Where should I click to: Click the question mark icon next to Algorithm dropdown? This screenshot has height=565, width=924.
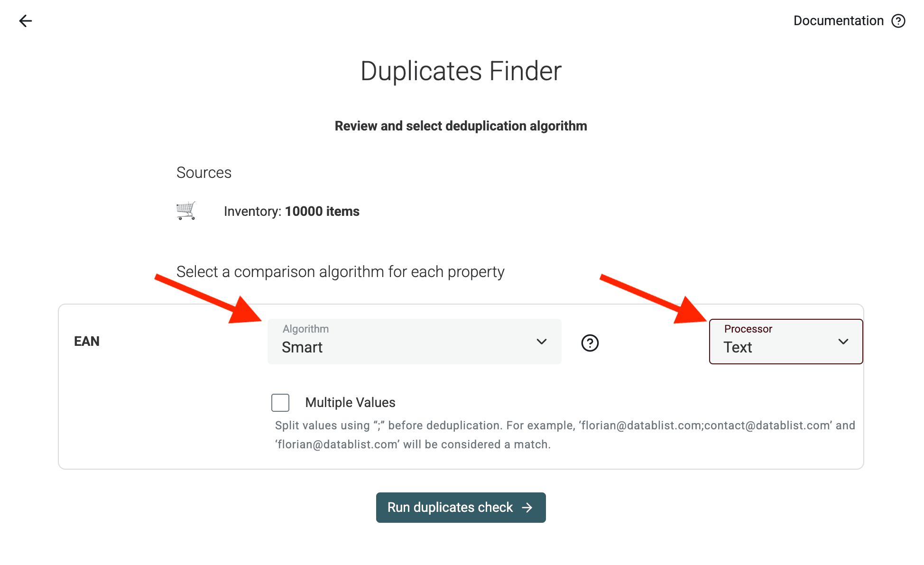coord(590,343)
